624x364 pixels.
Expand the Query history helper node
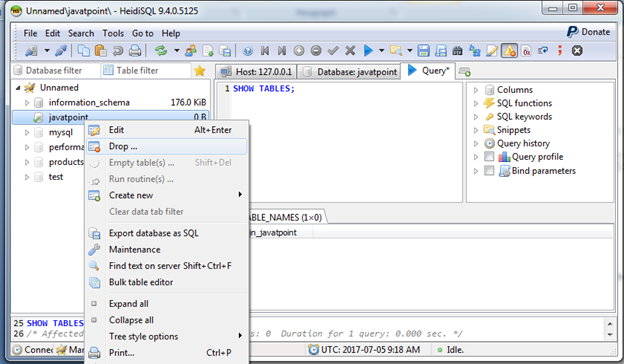tap(476, 144)
